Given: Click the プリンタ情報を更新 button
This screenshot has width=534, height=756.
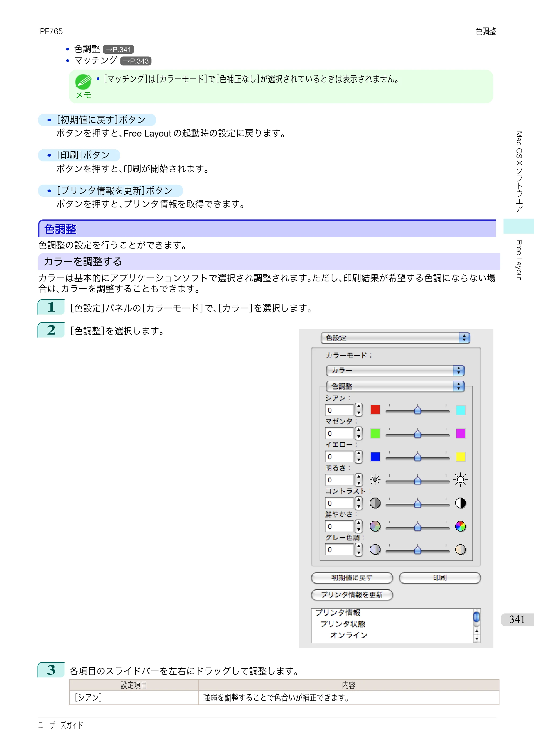Looking at the screenshot, I should click(x=352, y=595).
